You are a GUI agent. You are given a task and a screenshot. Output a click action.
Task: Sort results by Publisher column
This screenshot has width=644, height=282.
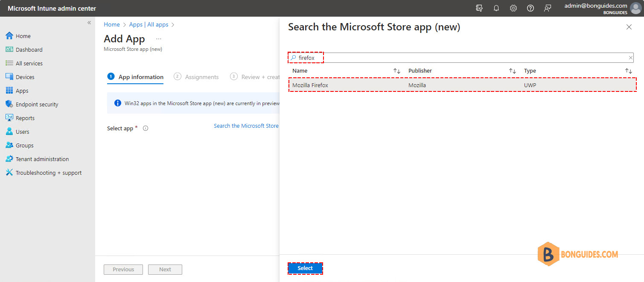(513, 71)
